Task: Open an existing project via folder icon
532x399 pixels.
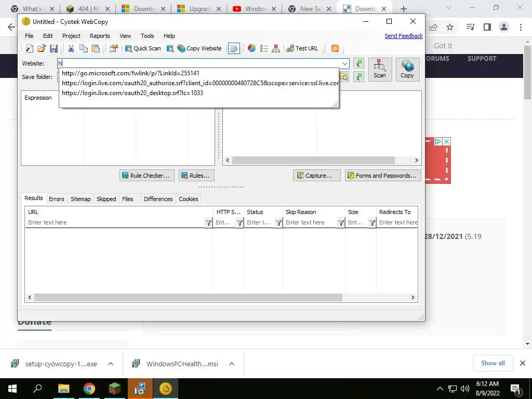Action: click(x=42, y=48)
